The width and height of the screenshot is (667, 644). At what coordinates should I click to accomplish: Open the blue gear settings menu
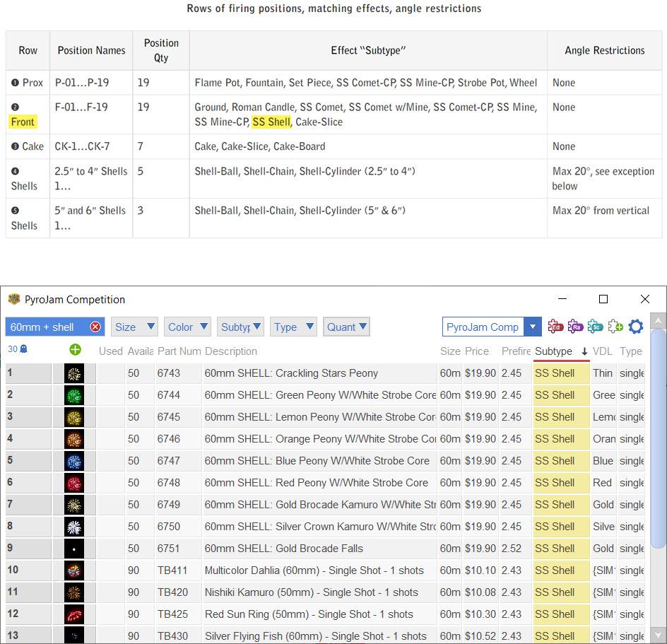click(636, 327)
